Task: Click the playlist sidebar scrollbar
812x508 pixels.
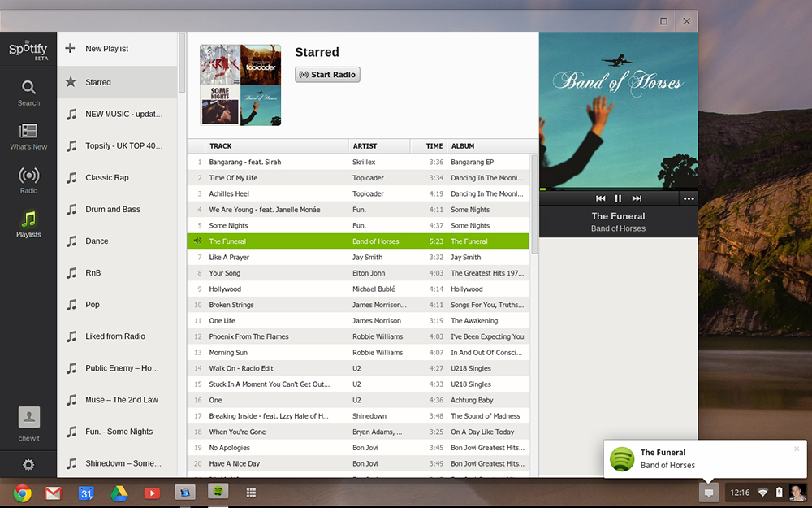Action: coord(182,63)
